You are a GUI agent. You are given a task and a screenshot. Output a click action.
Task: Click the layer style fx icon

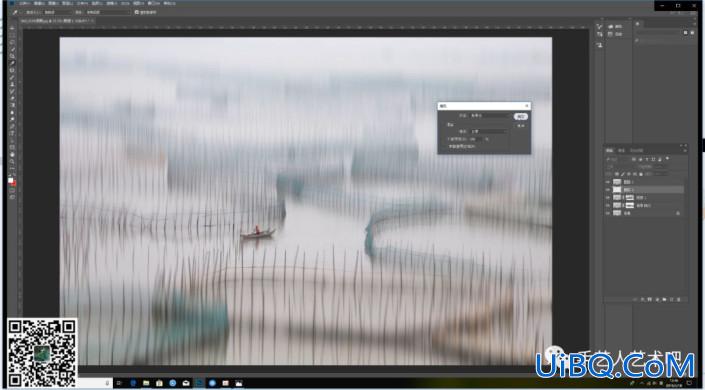(x=642, y=299)
